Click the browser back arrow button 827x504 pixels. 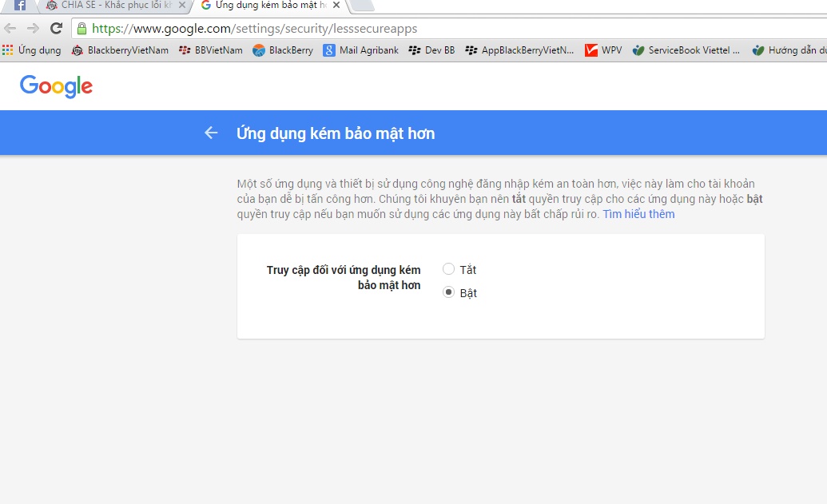click(10, 29)
